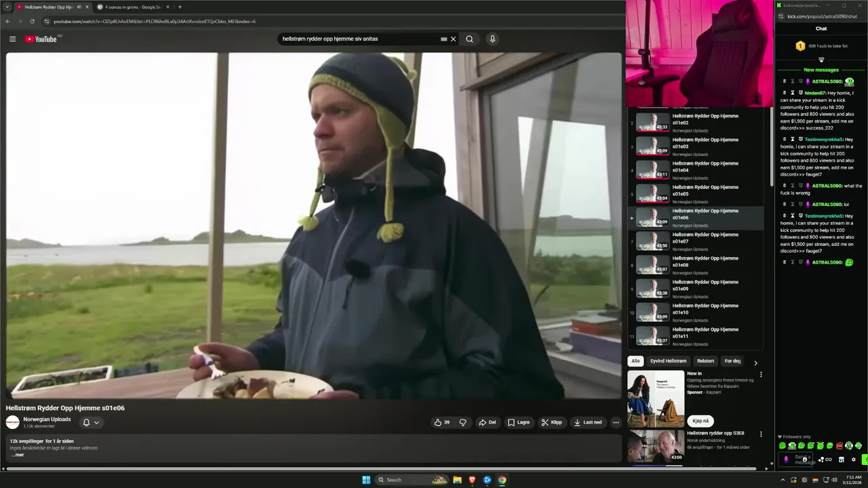Viewport: 868px width, 488px height.
Task: Select the Relatert filter chip
Action: coord(705,361)
